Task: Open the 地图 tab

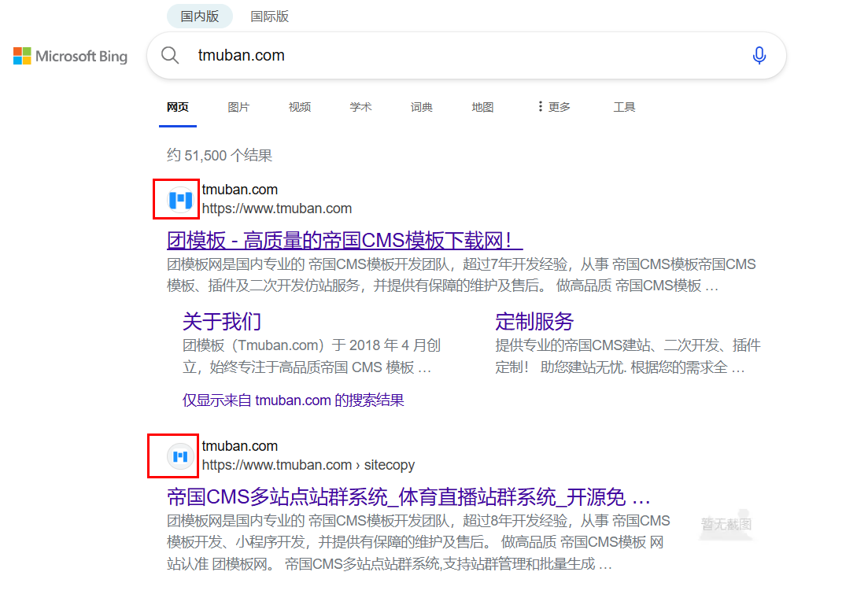Action: [x=482, y=107]
